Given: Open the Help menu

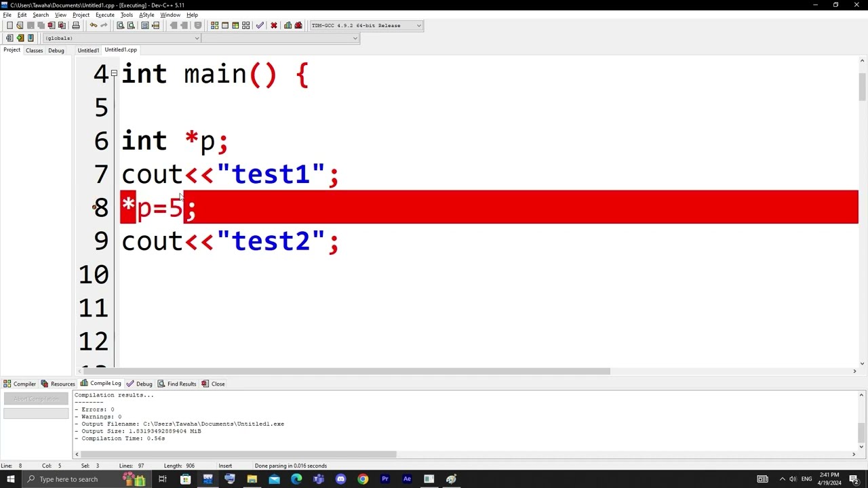Looking at the screenshot, I should coord(193,14).
